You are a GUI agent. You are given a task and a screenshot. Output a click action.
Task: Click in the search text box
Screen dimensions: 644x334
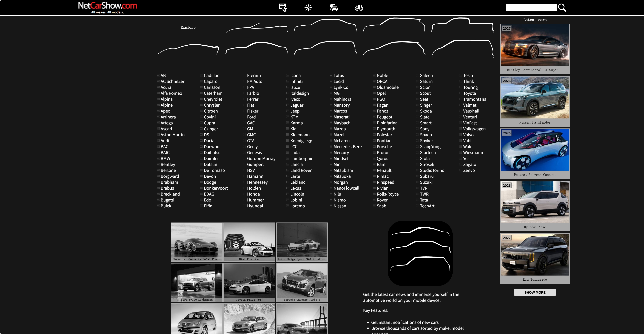click(532, 8)
